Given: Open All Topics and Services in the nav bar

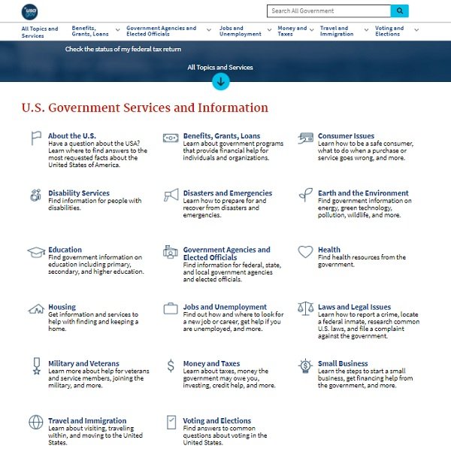Looking at the screenshot, I should 40,32.
